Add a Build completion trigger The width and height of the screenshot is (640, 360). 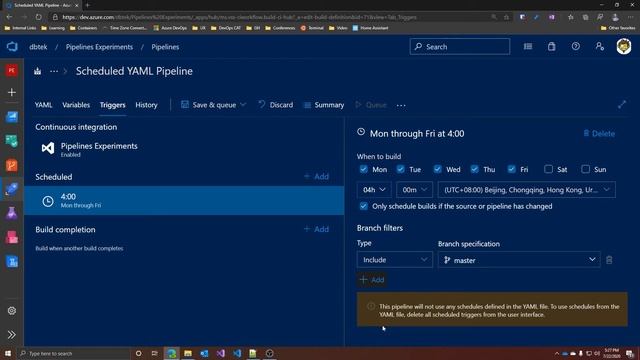(316, 229)
